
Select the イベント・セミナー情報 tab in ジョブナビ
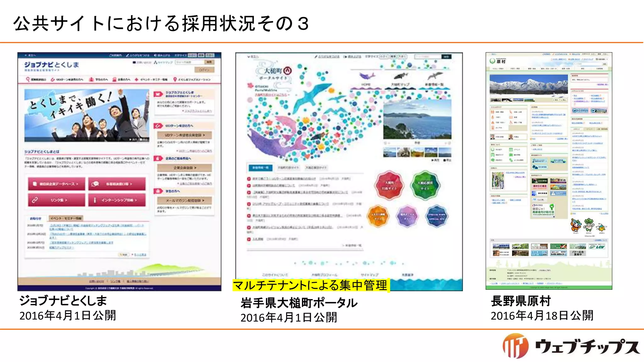(x=66, y=218)
